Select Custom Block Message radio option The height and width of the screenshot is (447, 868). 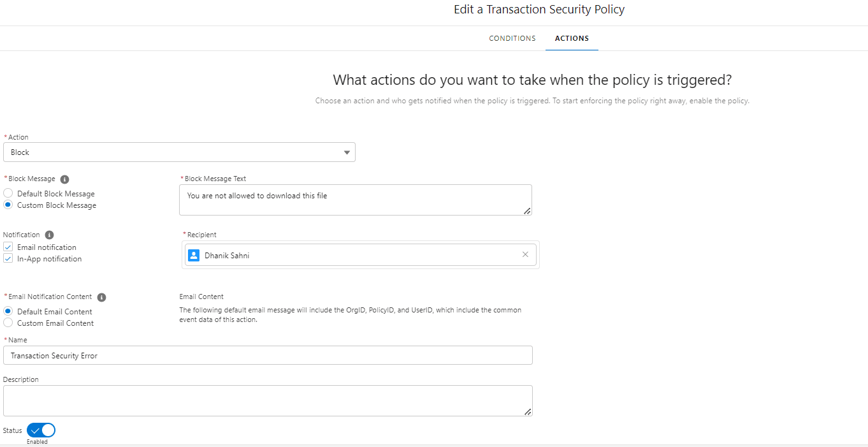pos(8,205)
